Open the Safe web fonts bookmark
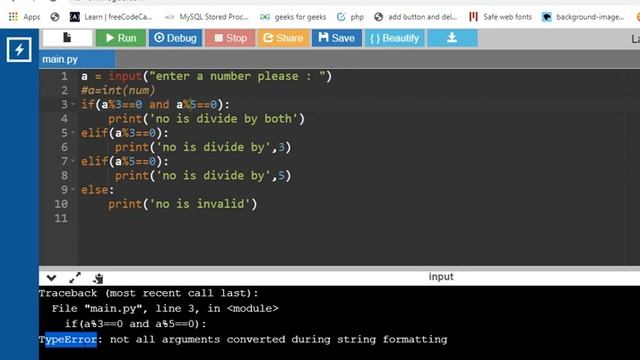The width and height of the screenshot is (640, 360). (500, 17)
